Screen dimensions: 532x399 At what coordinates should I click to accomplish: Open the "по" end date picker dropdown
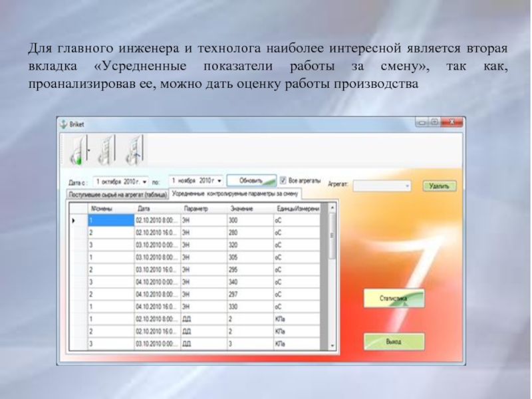point(219,181)
